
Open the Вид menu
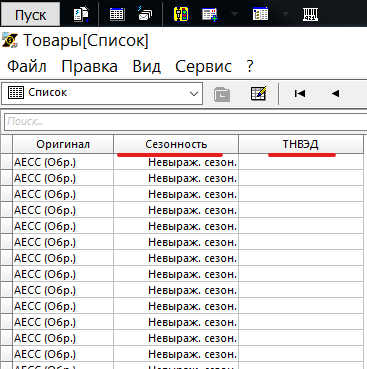(x=147, y=66)
